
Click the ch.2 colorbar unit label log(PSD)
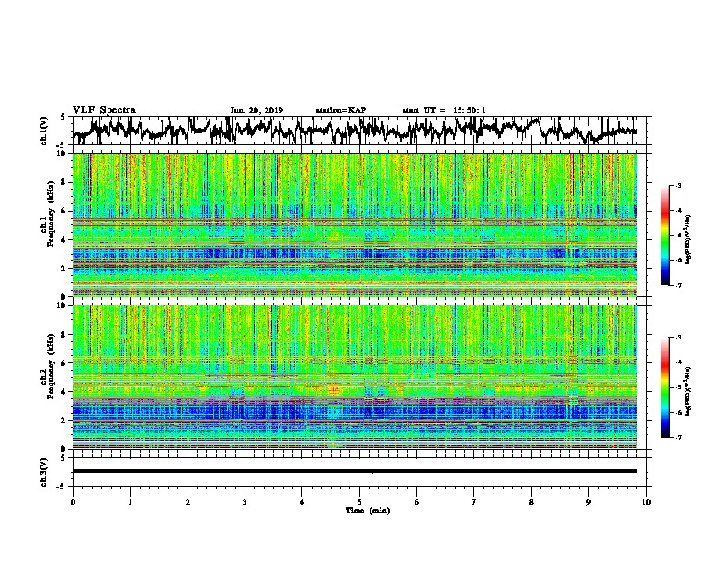click(688, 391)
